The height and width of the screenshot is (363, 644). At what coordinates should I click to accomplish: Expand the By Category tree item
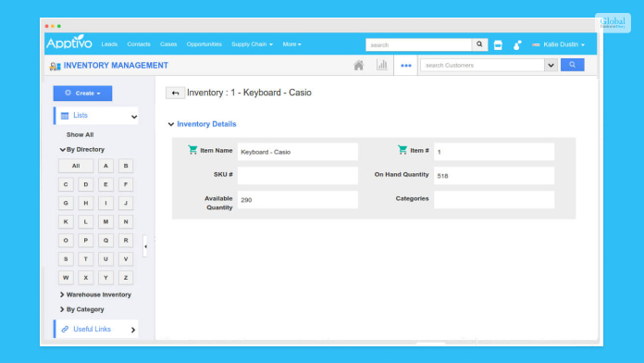click(x=62, y=309)
